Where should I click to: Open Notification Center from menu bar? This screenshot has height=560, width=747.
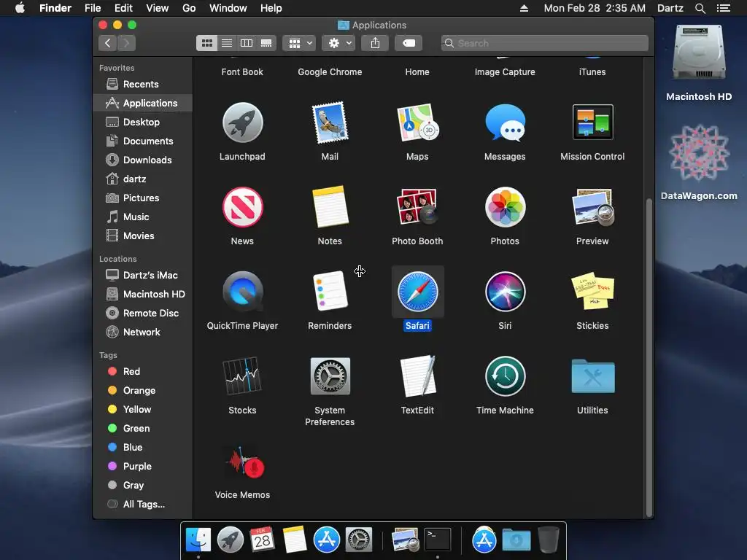[723, 8]
